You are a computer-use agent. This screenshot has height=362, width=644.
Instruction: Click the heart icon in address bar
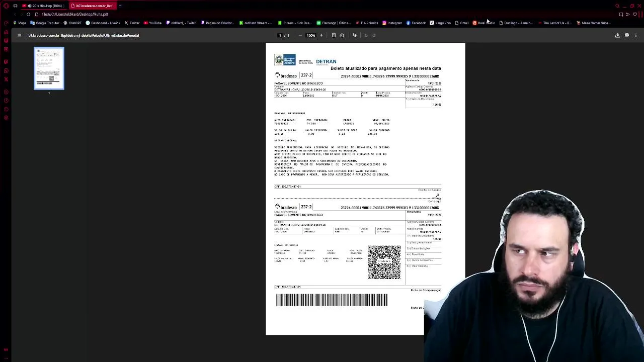coord(634,14)
